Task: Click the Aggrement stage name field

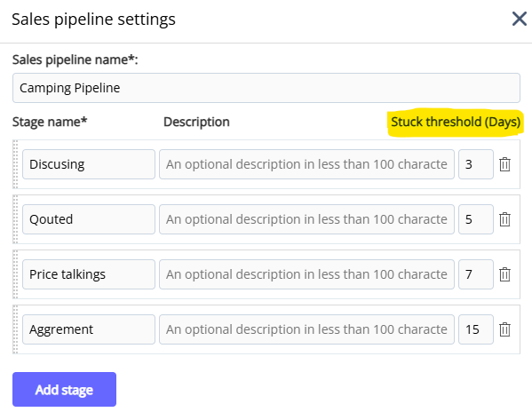Action: click(89, 329)
